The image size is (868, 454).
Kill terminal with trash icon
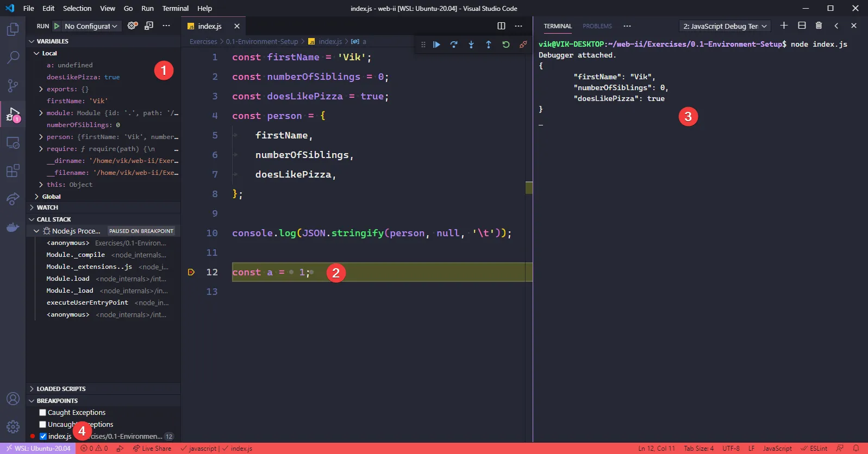[819, 26]
